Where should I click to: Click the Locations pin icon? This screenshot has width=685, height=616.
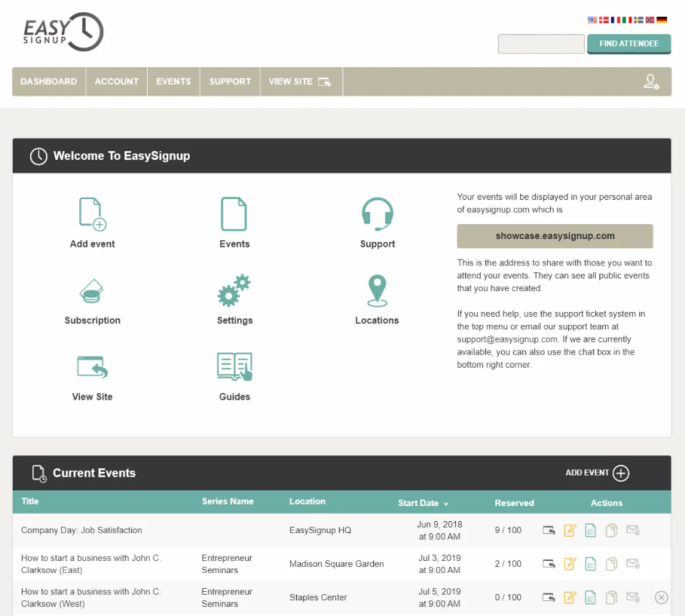377,291
